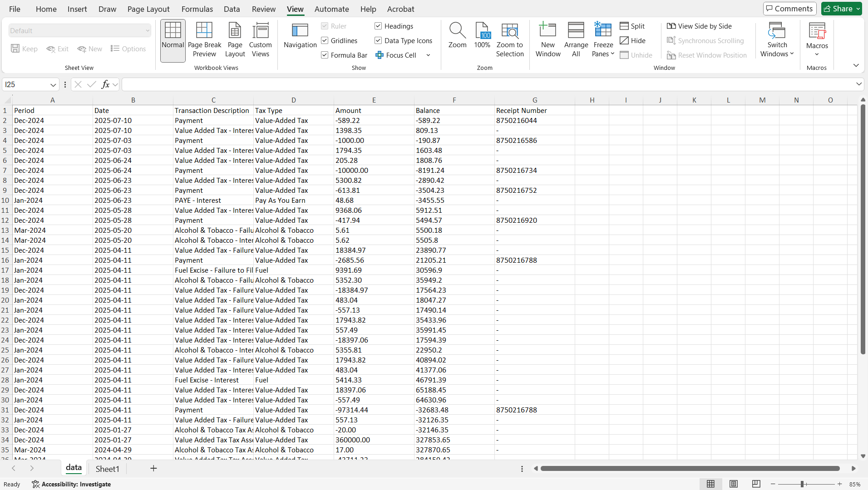The image size is (868, 490).
Task: Split the worksheet window
Action: pos(632,26)
